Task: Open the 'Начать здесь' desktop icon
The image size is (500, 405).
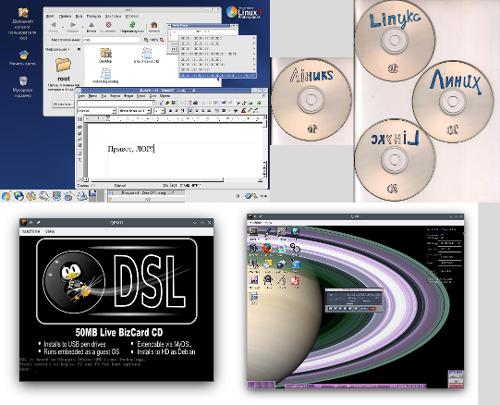Action: point(23,55)
